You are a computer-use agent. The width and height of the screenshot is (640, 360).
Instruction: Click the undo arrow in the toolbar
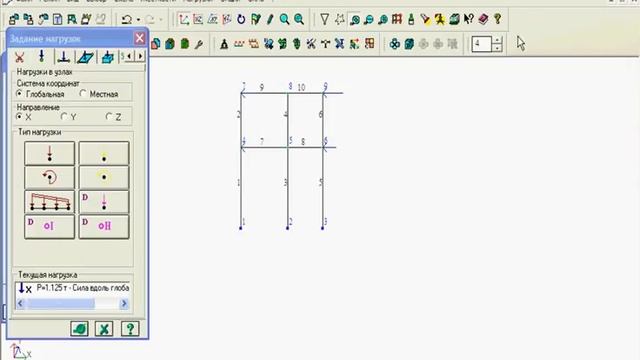coord(127,19)
